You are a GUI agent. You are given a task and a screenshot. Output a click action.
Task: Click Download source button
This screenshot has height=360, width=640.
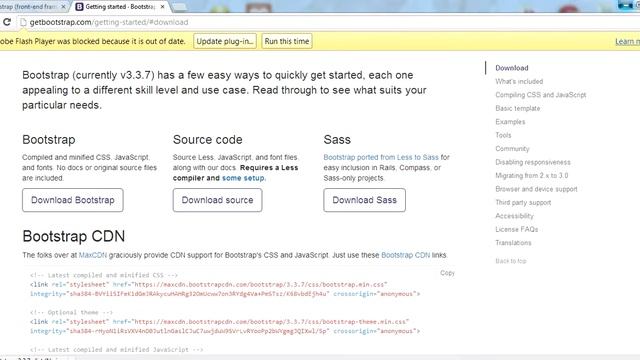click(x=217, y=200)
